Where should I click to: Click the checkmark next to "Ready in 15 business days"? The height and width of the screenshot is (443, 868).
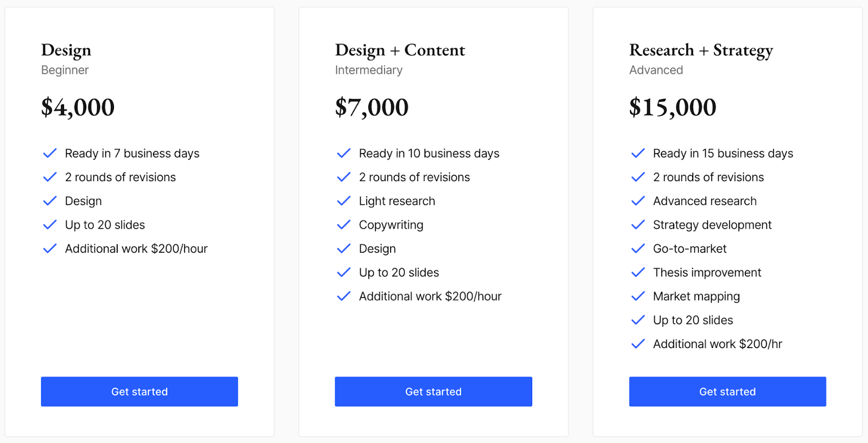(x=637, y=153)
